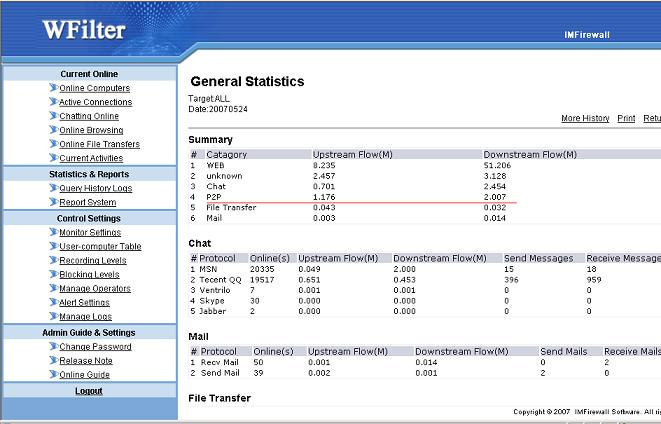Image resolution: width=661 pixels, height=424 pixels.
Task: Select the Current Online section header
Action: click(x=89, y=74)
